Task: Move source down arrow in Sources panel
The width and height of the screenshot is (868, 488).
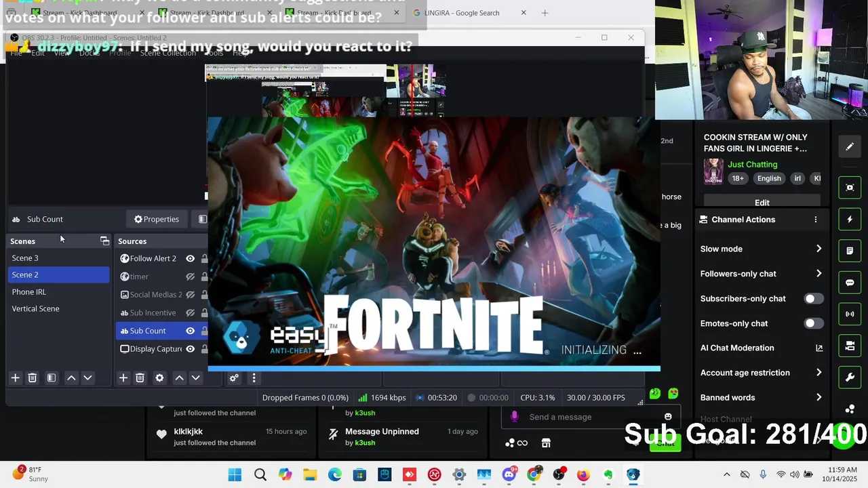Action: coord(195,378)
